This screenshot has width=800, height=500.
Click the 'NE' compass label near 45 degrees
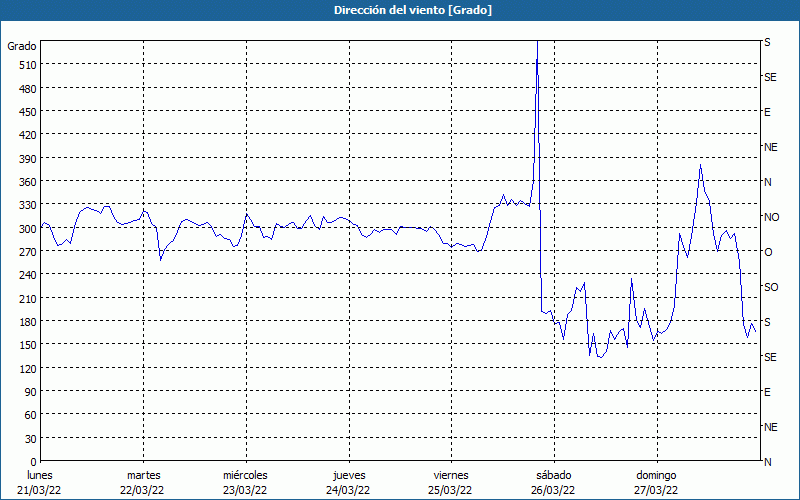[771, 427]
